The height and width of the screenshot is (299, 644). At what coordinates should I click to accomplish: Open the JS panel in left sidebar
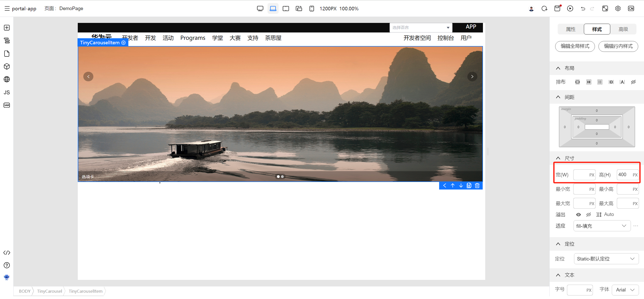(7, 92)
